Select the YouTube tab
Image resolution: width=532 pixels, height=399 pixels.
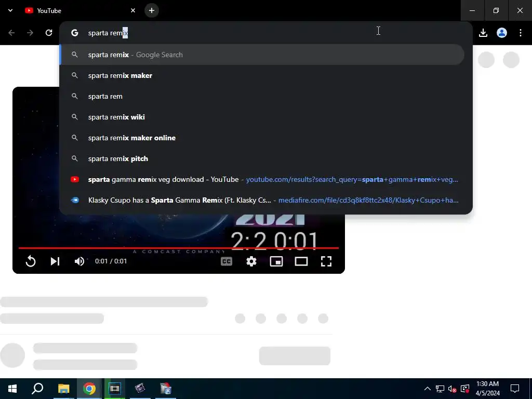[80, 10]
